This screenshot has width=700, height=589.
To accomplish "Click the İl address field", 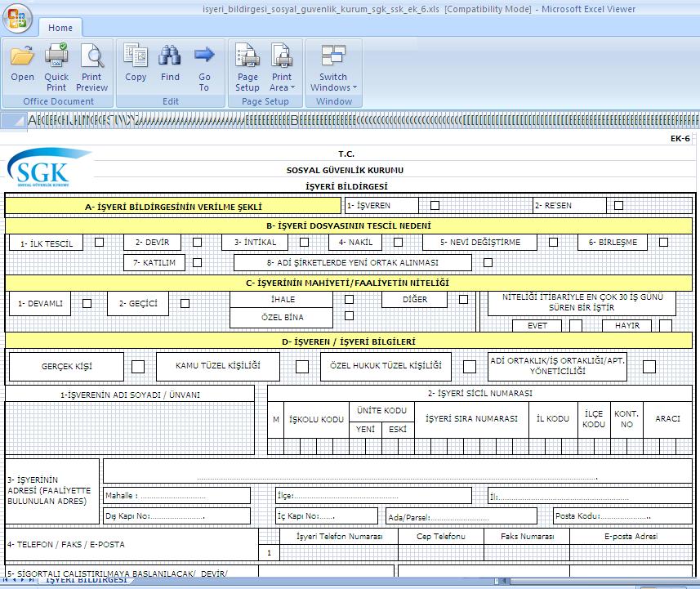I will point(590,495).
